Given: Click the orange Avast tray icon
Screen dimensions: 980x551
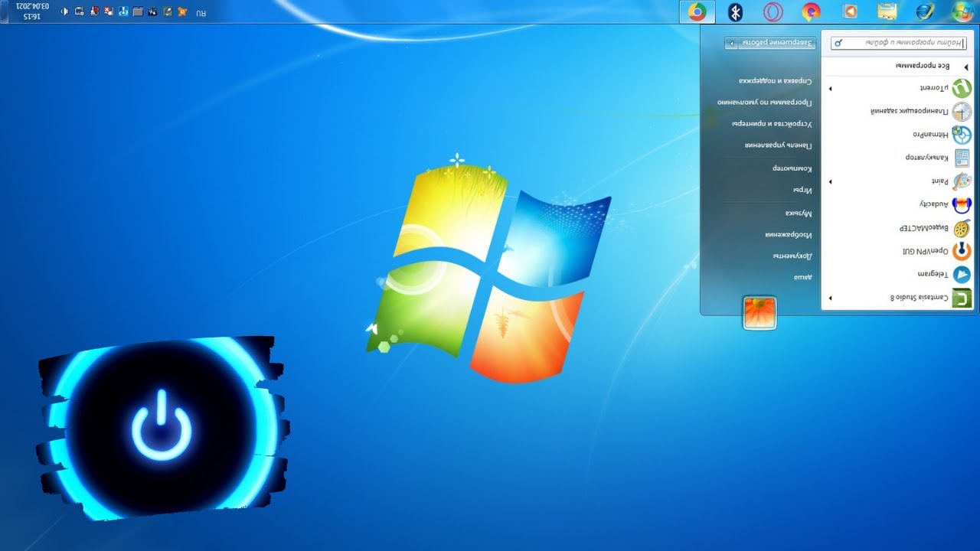Looking at the screenshot, I should [x=182, y=11].
